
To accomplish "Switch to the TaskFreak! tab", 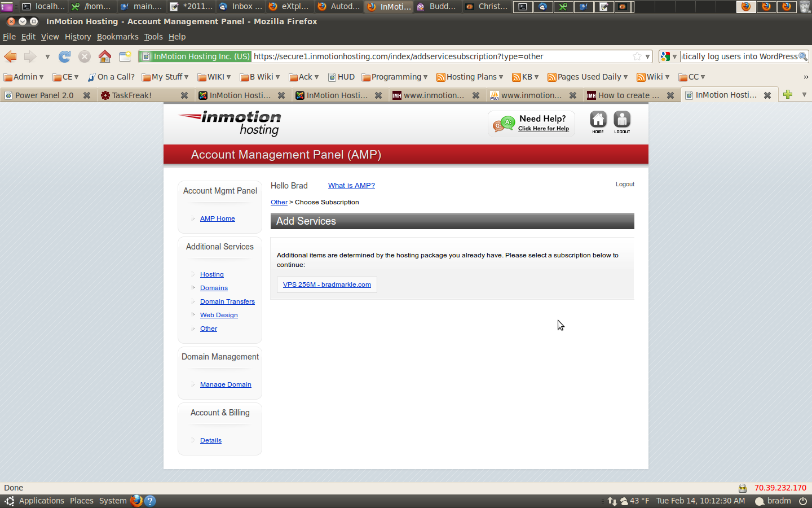I will point(144,95).
